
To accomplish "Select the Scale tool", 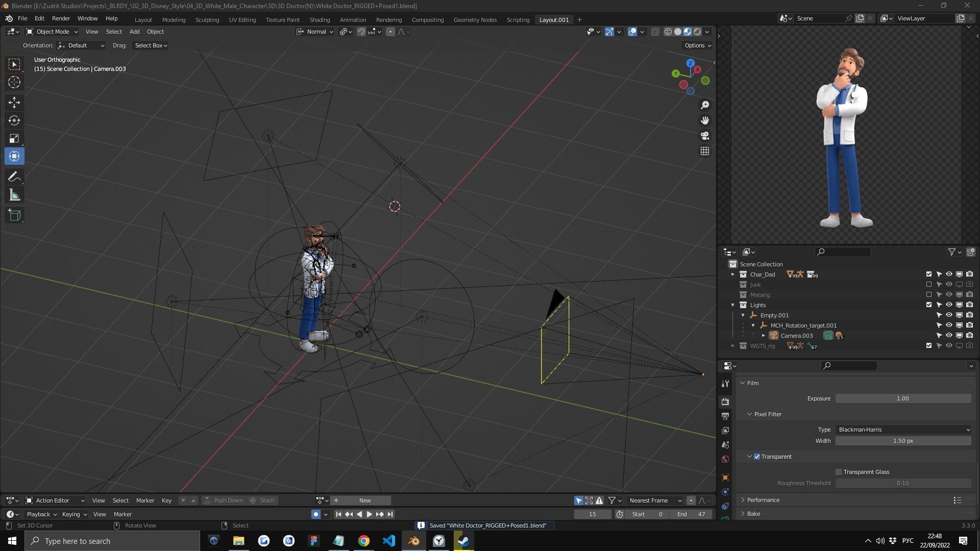I will click(x=14, y=138).
